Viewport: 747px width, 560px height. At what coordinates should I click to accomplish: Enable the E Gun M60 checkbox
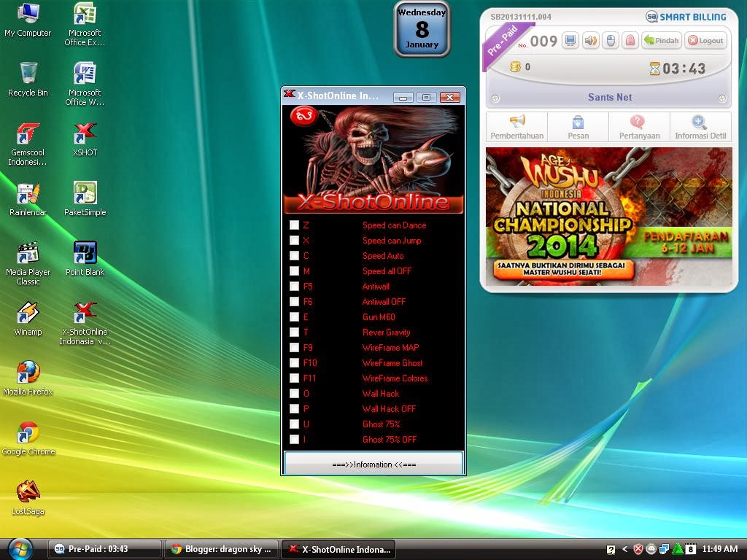click(x=295, y=316)
